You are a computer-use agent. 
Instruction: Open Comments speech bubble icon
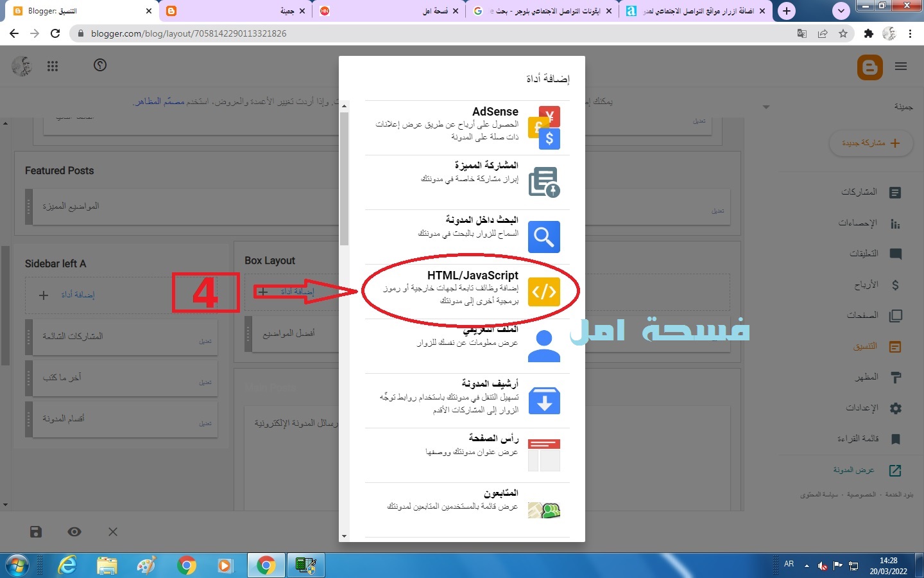[896, 254]
